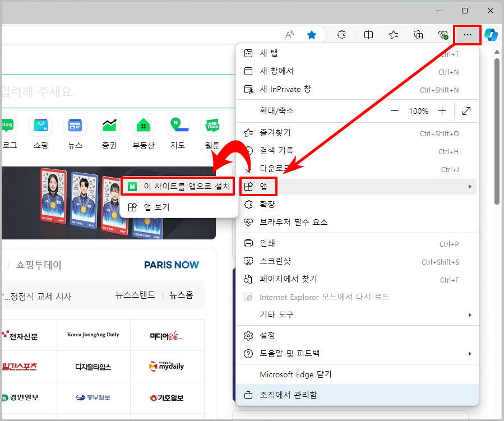Open 디지털타임스 publisher tile
504x421 pixels.
93,367
